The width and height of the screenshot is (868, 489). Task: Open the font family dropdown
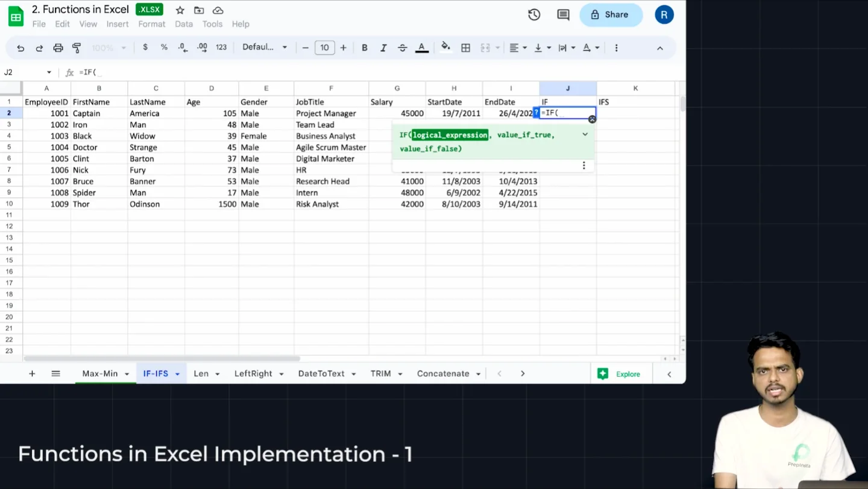(265, 48)
